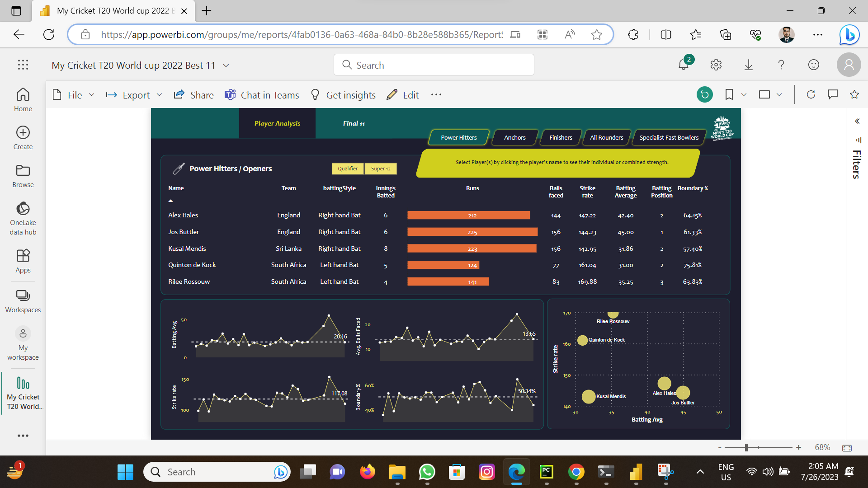Open the comments panel
868x488 pixels.
point(832,94)
